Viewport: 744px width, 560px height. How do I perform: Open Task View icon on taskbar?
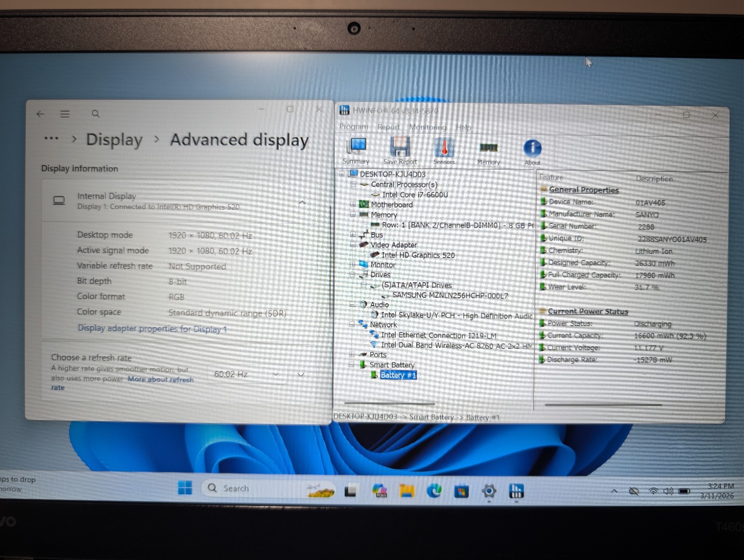pos(351,490)
